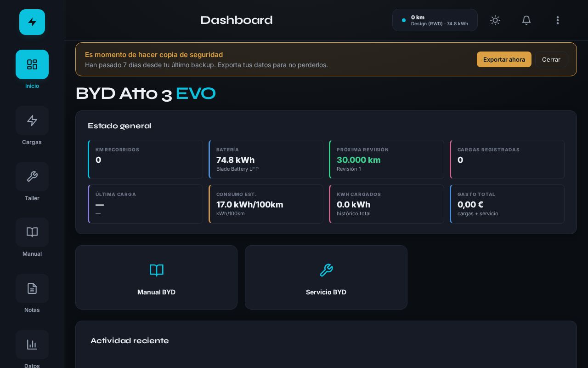Click the book icon in Manual BYD card
The height and width of the screenshot is (368, 588).
point(157,270)
